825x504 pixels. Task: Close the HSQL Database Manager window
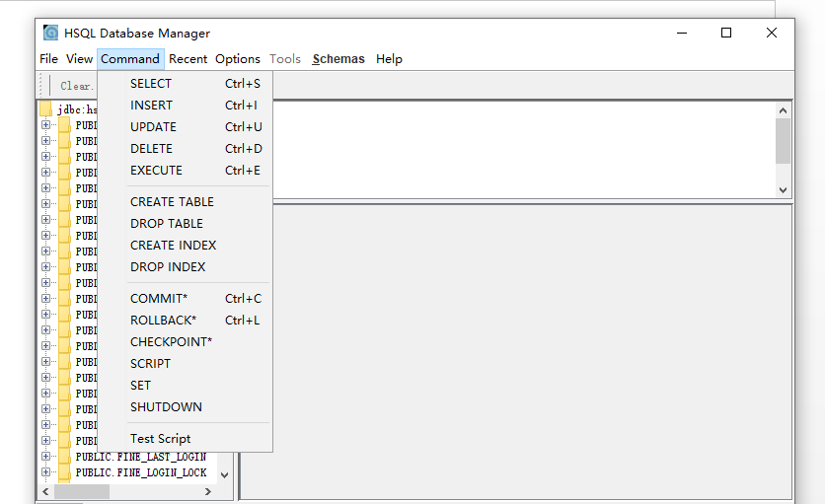point(772,33)
